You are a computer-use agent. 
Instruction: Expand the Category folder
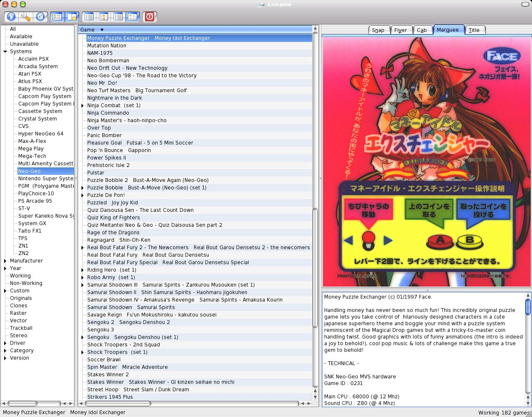[5, 351]
